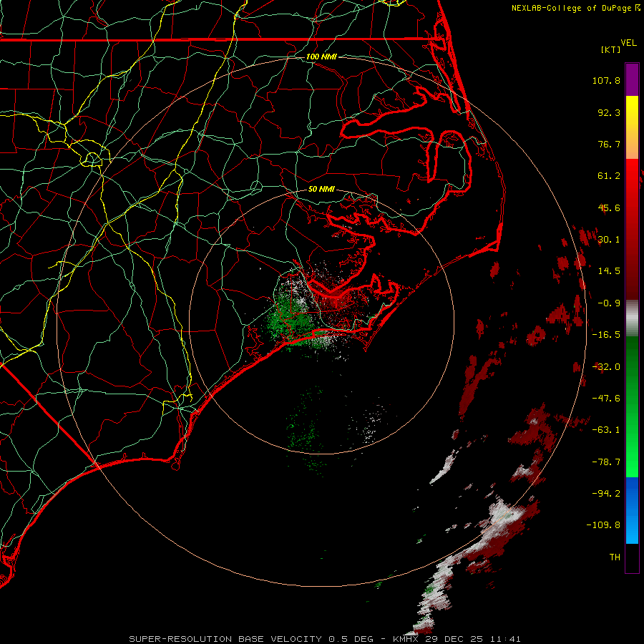Click the 50 NMI range ring label
The image size is (644, 644).
pyautogui.click(x=321, y=189)
